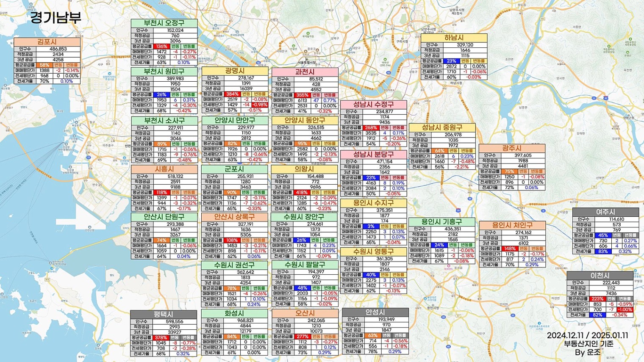Click 3년 공급 value 33927 in 평택시

click(x=175, y=332)
